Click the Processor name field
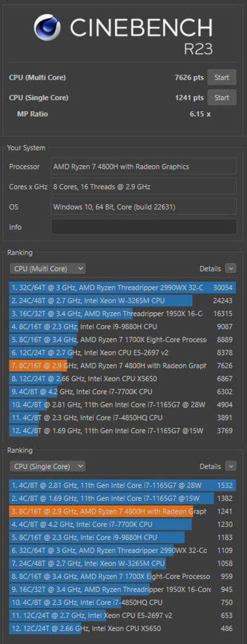 144,166
